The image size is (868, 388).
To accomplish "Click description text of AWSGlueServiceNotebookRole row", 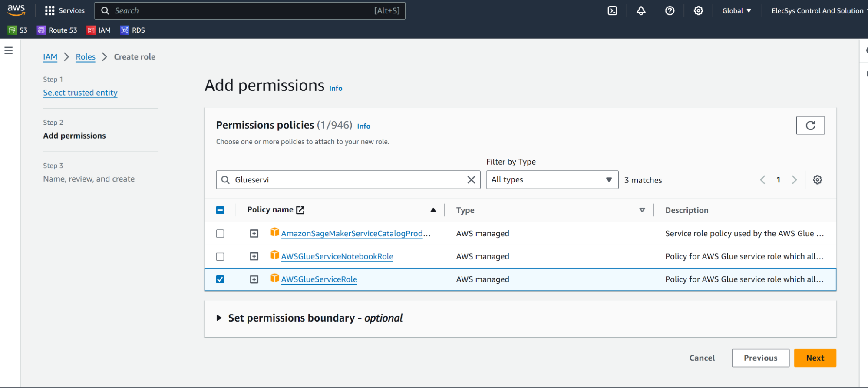I will pos(744,257).
